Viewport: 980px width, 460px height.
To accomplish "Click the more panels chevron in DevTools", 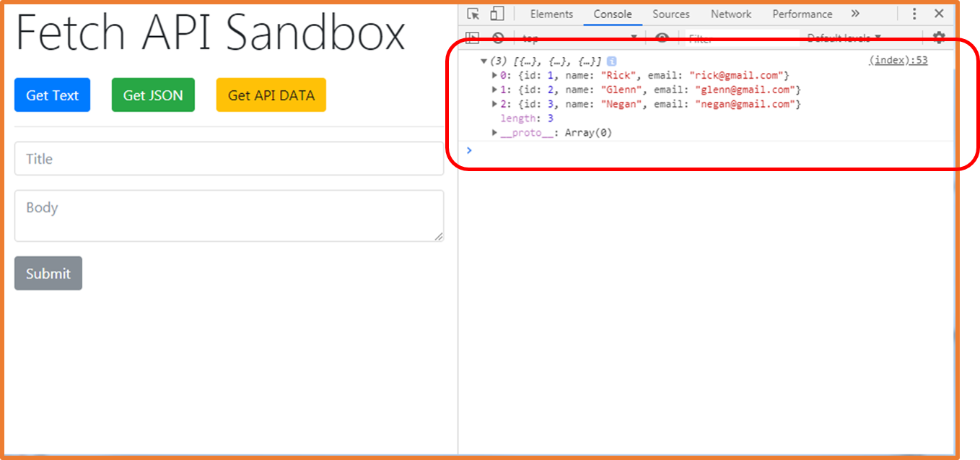I will pyautogui.click(x=855, y=13).
